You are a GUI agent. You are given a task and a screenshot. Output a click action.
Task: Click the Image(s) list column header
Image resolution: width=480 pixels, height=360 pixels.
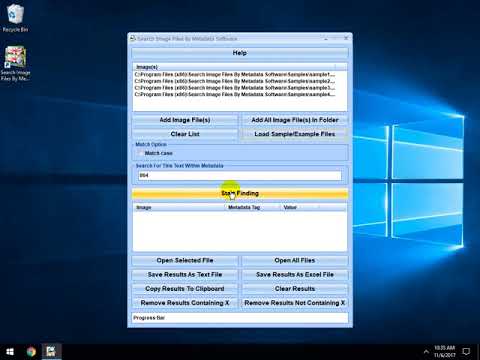233,67
